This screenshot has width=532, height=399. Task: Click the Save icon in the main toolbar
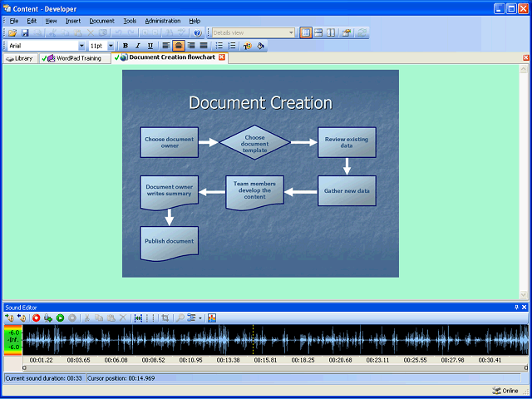click(25, 32)
